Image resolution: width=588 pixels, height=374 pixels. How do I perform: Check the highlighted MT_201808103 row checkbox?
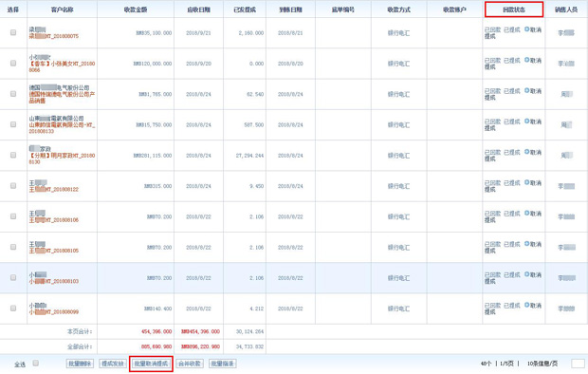tap(13, 277)
